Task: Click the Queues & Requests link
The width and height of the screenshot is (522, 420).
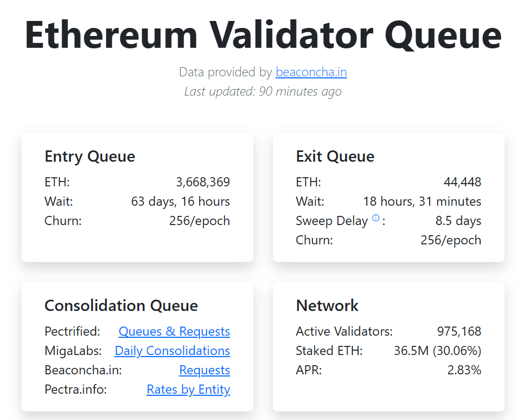Action: click(174, 331)
